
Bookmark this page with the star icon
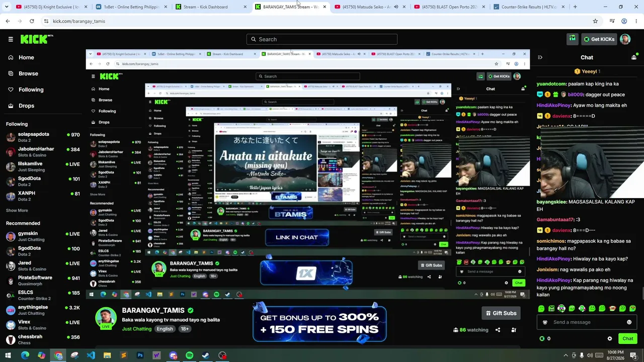(x=595, y=21)
